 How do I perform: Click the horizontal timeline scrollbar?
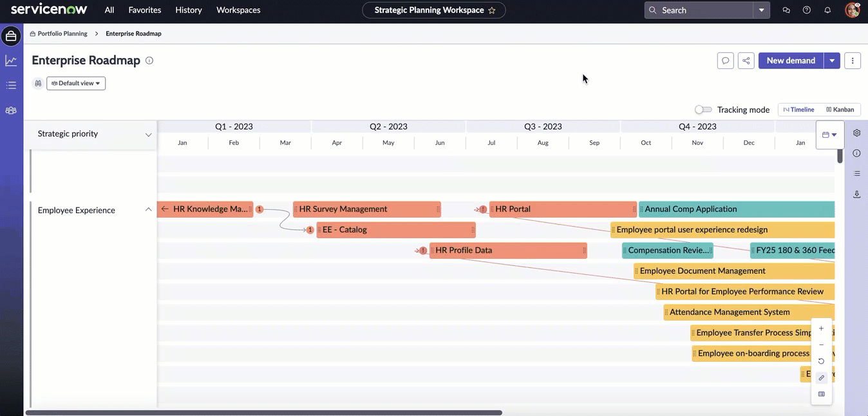(x=263, y=413)
